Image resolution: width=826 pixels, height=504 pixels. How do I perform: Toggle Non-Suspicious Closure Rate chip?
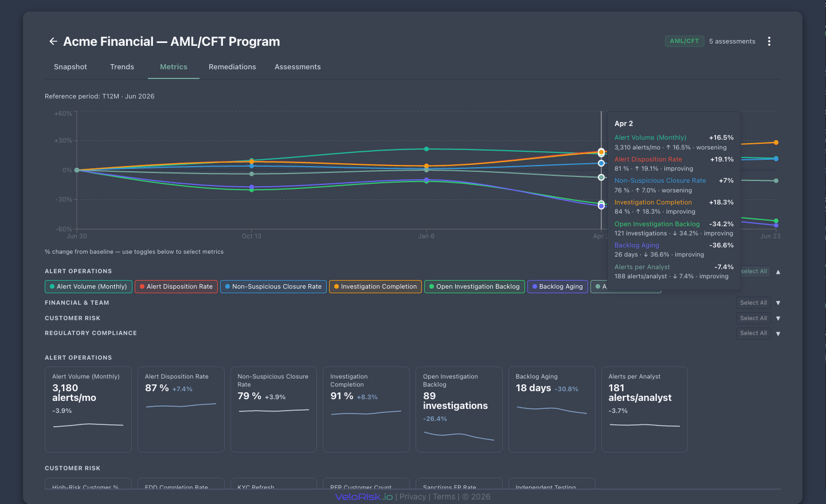[273, 286]
